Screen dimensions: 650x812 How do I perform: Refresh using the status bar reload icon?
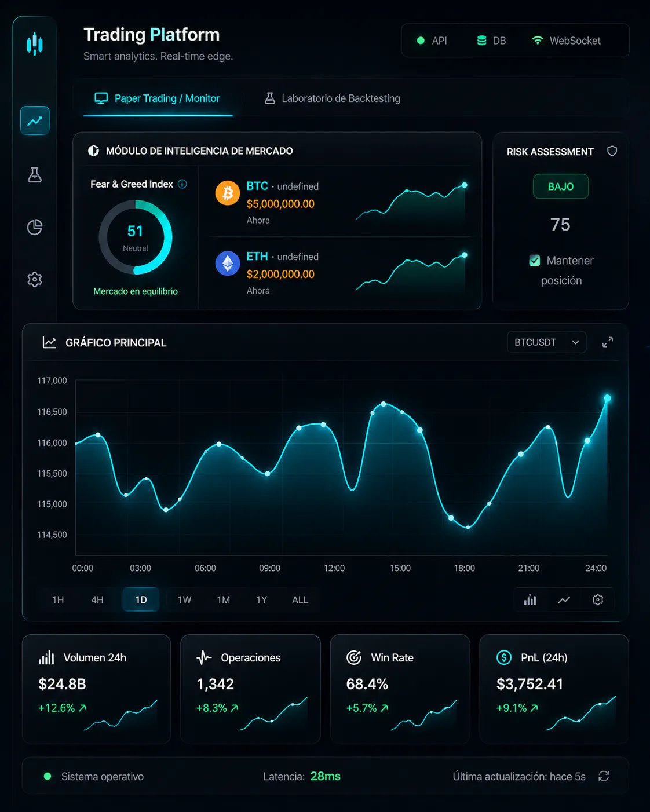point(604,776)
